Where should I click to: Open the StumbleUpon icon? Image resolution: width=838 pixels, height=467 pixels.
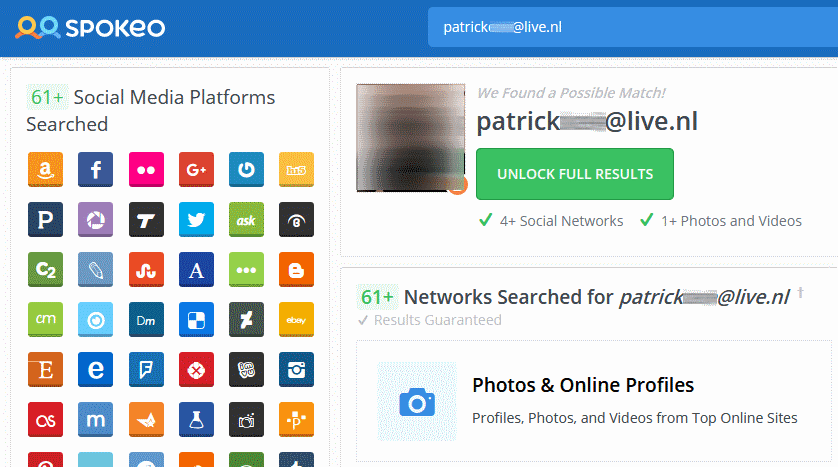click(146, 269)
